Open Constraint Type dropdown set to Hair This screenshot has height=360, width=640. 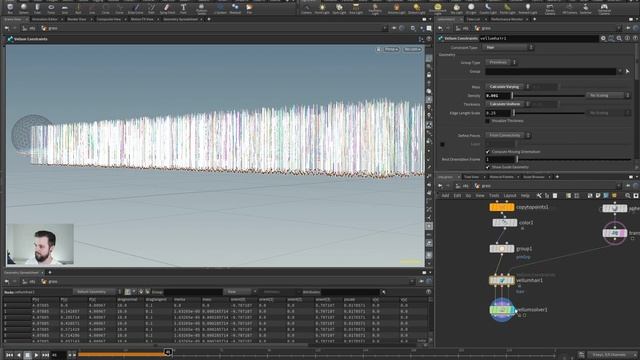pos(508,48)
